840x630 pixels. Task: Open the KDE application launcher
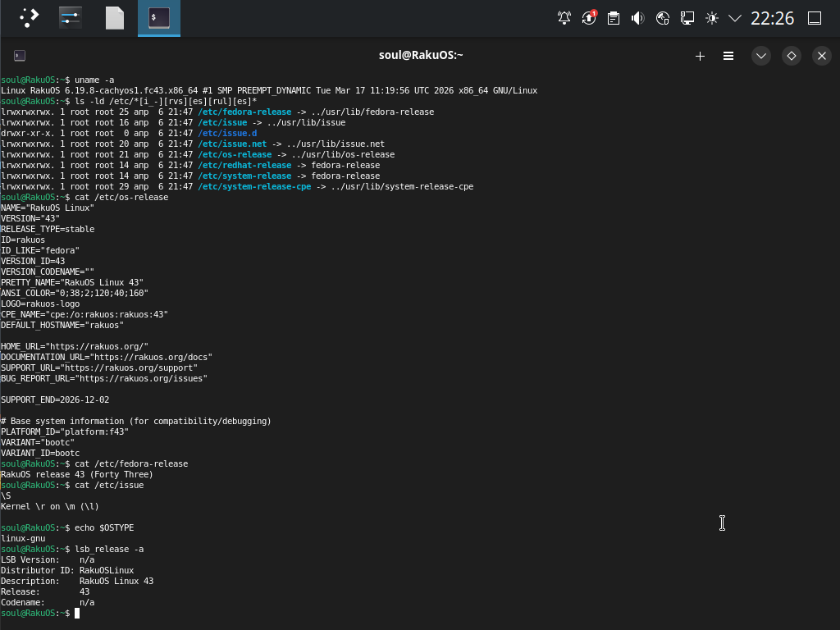pyautogui.click(x=29, y=18)
